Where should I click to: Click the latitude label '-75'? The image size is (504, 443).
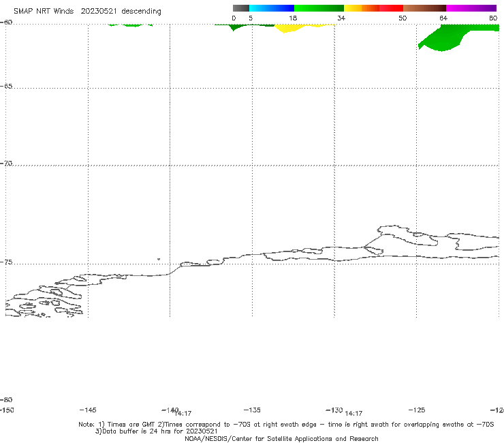(x=6, y=262)
